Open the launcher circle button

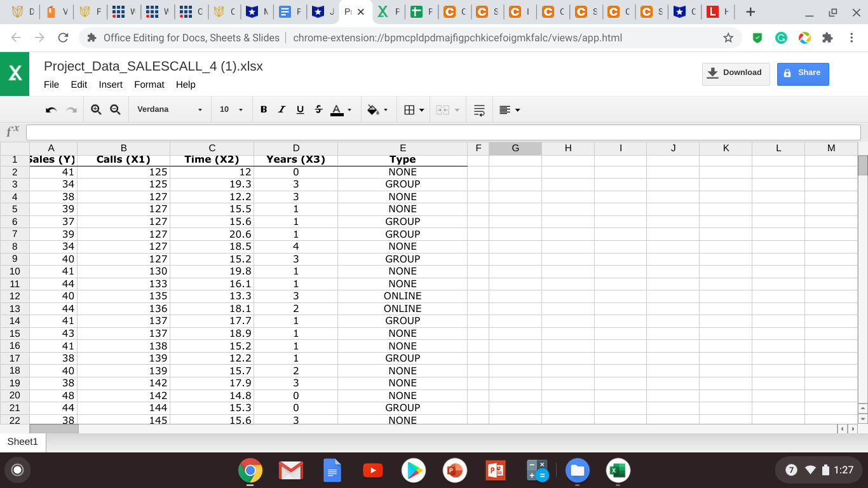[18, 470]
